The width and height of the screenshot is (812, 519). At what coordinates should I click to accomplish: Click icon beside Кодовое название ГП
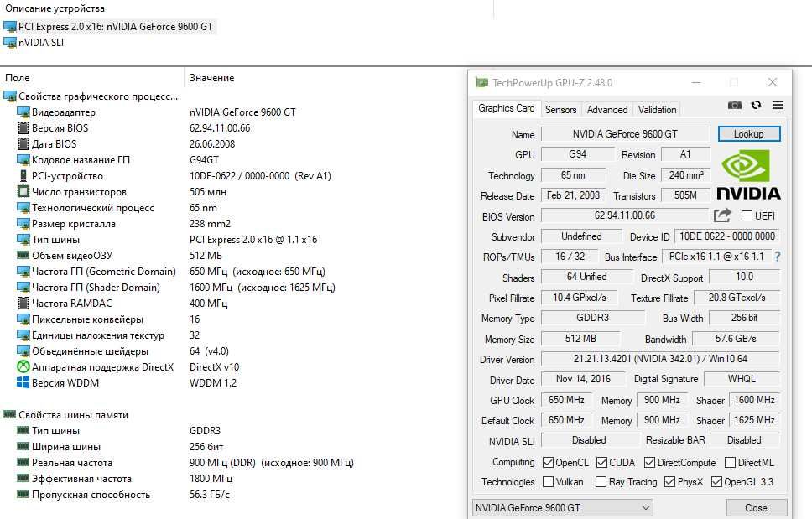[x=23, y=160]
